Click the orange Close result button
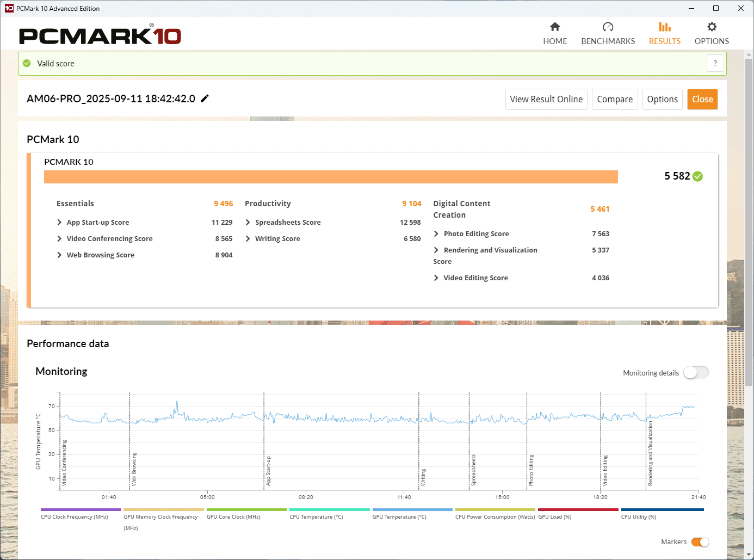 [702, 100]
